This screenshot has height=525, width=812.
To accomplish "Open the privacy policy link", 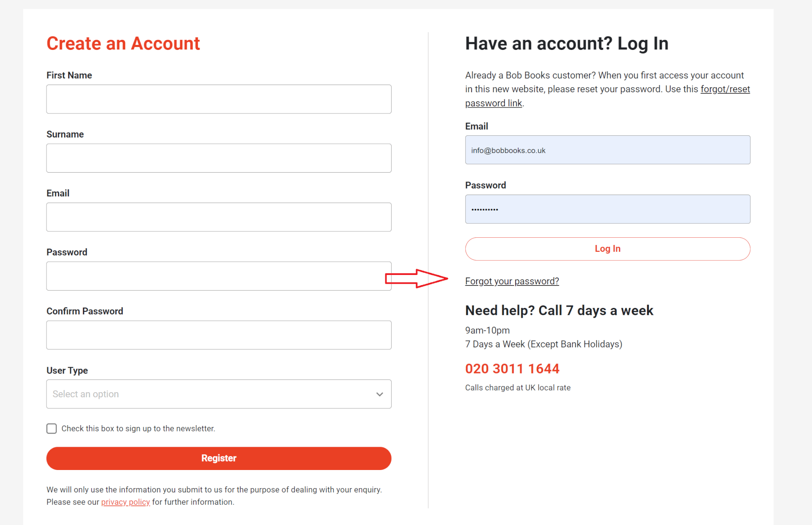I will coord(125,502).
